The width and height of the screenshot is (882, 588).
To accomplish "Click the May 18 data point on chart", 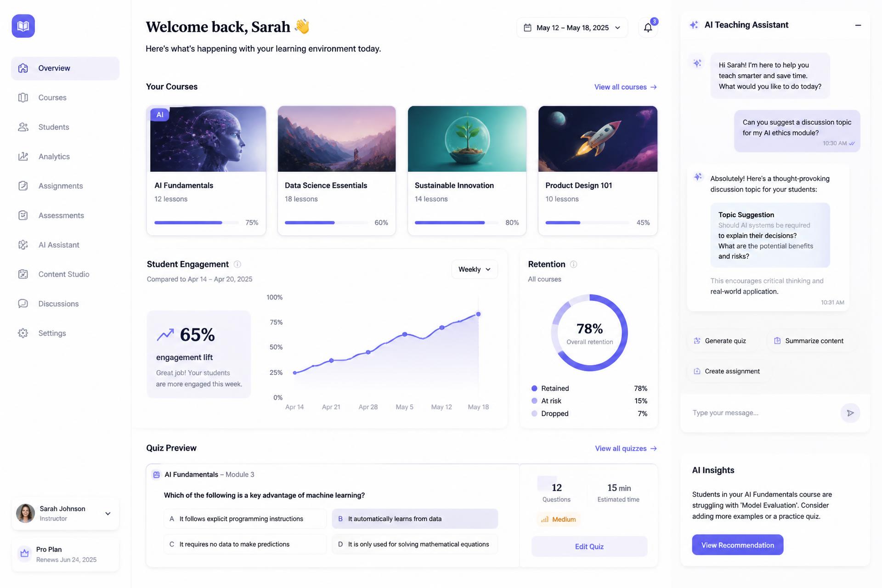I will pyautogui.click(x=478, y=314).
